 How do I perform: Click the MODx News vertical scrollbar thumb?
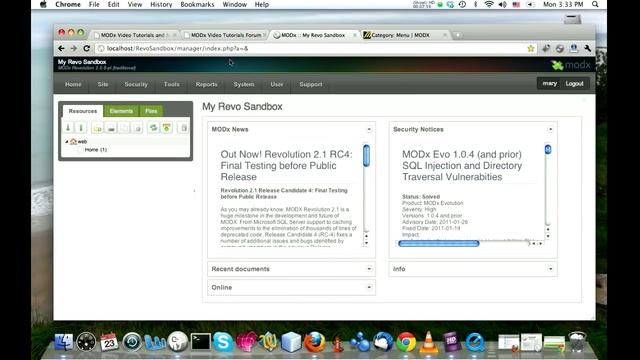click(x=366, y=156)
